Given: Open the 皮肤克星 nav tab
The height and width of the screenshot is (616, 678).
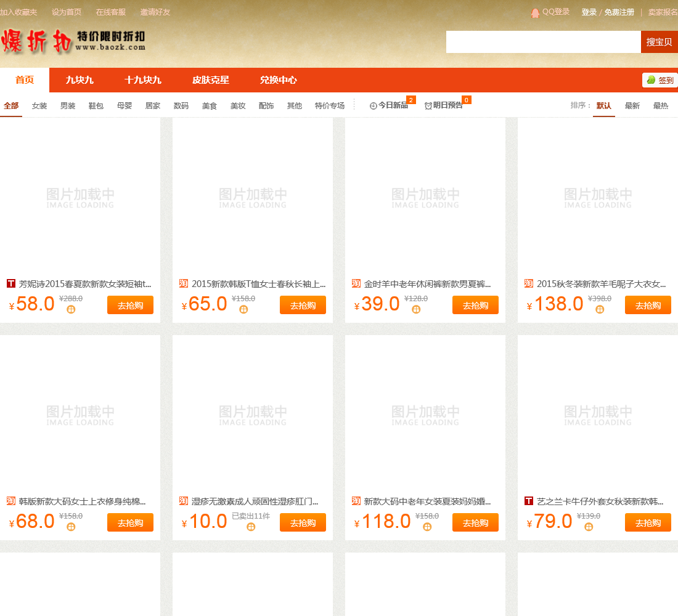Looking at the screenshot, I should tap(211, 80).
